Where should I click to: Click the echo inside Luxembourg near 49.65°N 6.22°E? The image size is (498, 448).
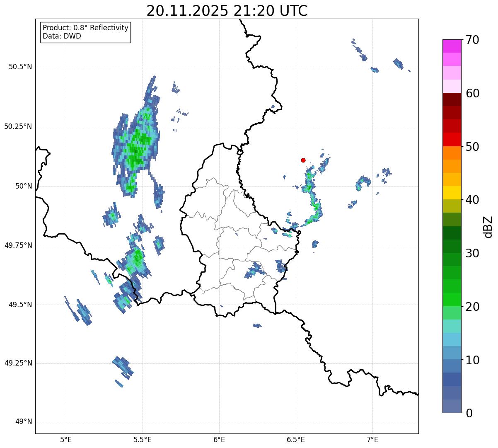pyautogui.click(x=255, y=270)
